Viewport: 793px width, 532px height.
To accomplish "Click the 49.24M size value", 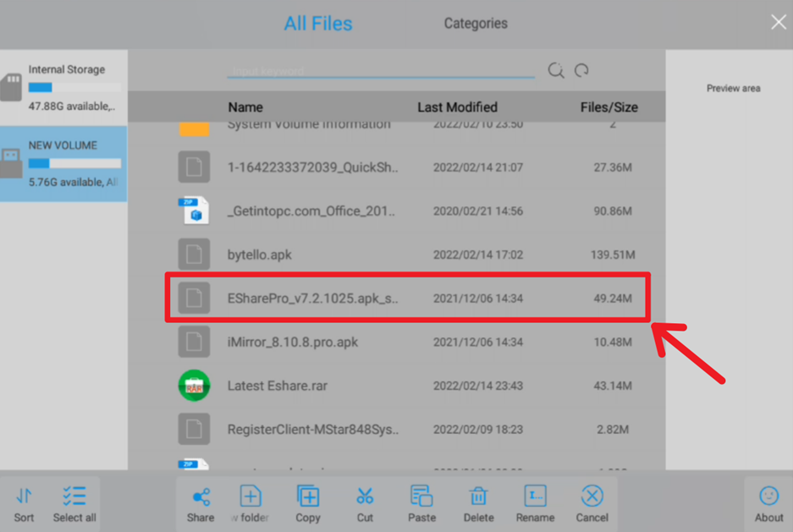I will click(613, 298).
